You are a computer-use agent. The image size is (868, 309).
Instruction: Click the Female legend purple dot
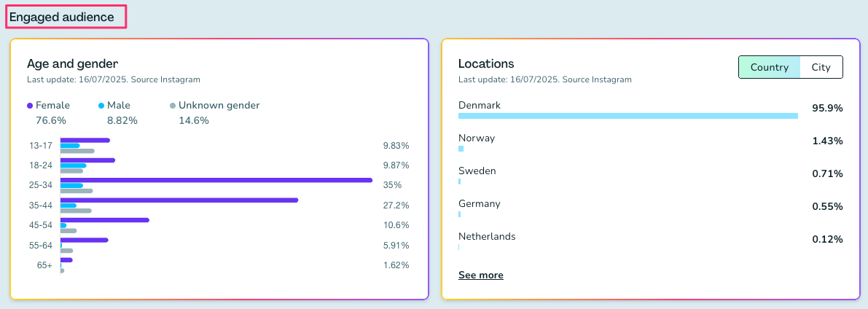(30, 106)
